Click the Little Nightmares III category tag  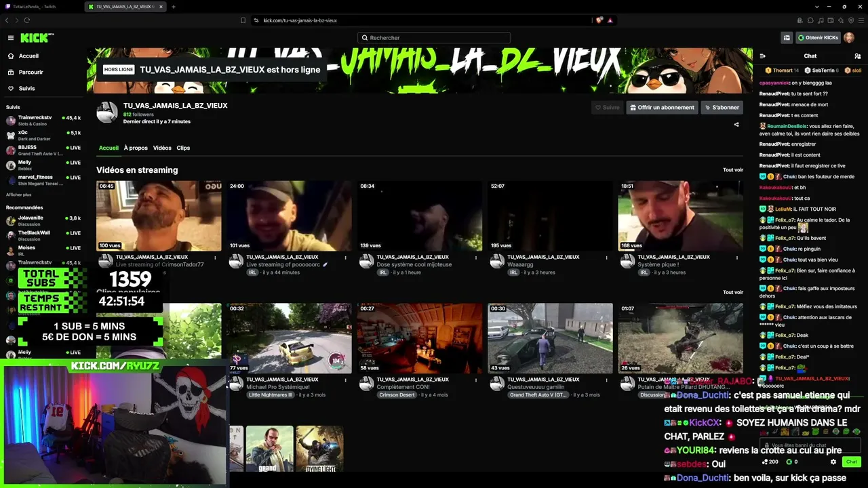[271, 394]
